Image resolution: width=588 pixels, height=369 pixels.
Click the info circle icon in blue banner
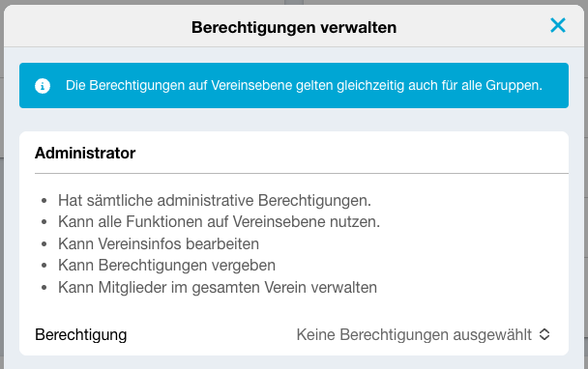(x=43, y=86)
